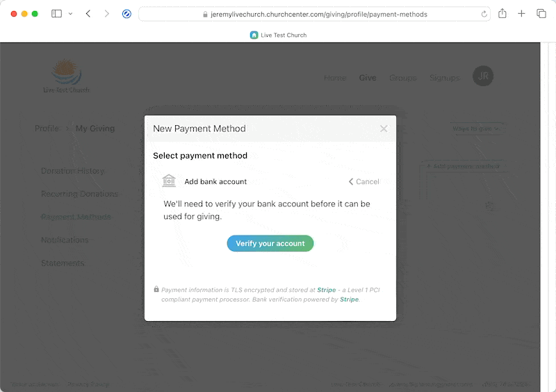Image resolution: width=556 pixels, height=392 pixels.
Task: Open the Give navigation menu item
Action: point(368,78)
